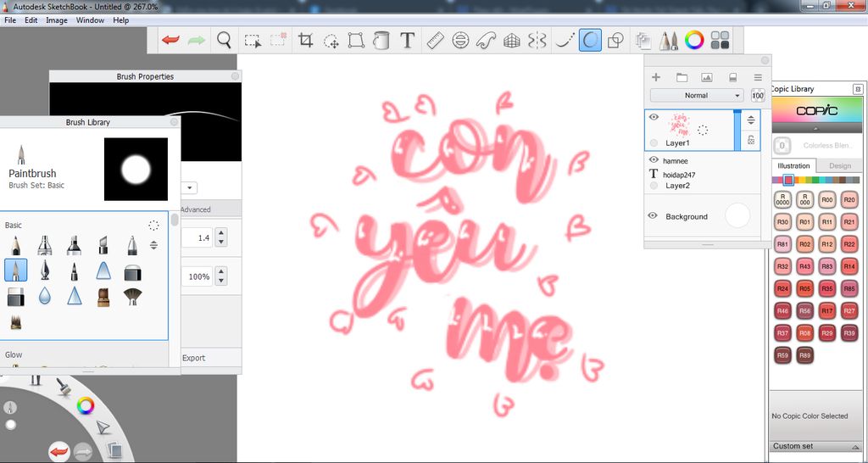Enable the Ruler guide tool
The width and height of the screenshot is (868, 463).
pos(436,41)
